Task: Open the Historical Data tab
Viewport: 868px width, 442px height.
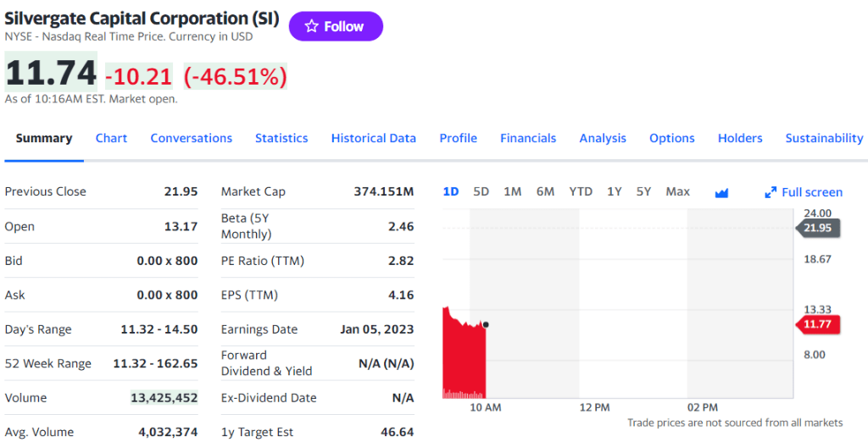Action: [x=374, y=138]
